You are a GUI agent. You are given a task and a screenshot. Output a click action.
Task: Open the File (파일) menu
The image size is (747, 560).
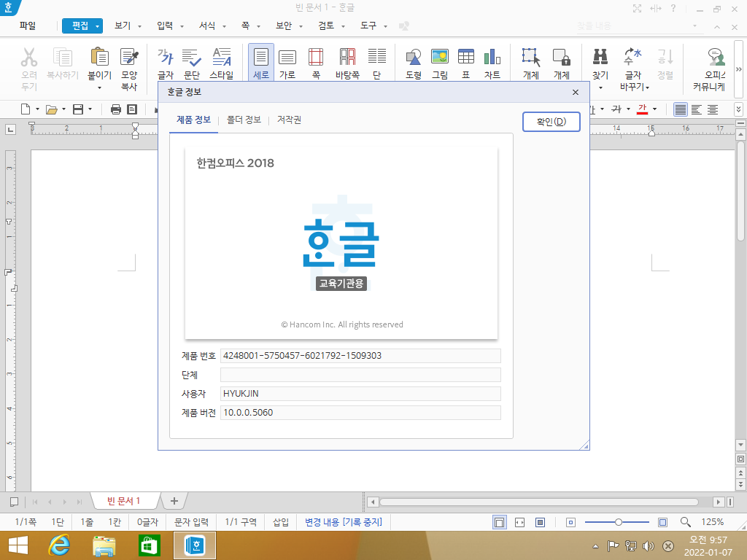click(28, 26)
